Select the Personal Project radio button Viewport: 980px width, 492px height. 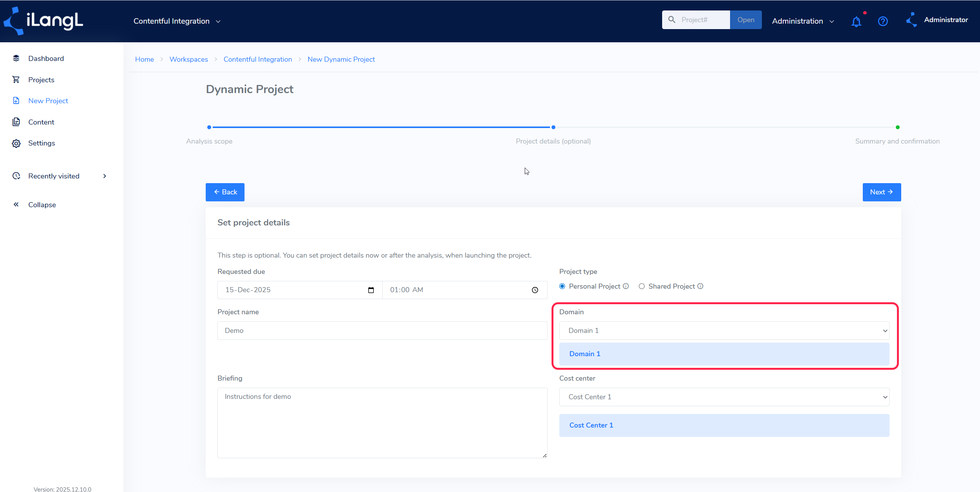pos(562,286)
